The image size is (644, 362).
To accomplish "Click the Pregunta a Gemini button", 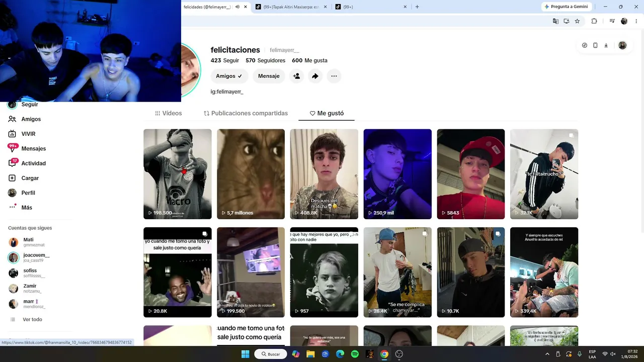I will point(566,7).
